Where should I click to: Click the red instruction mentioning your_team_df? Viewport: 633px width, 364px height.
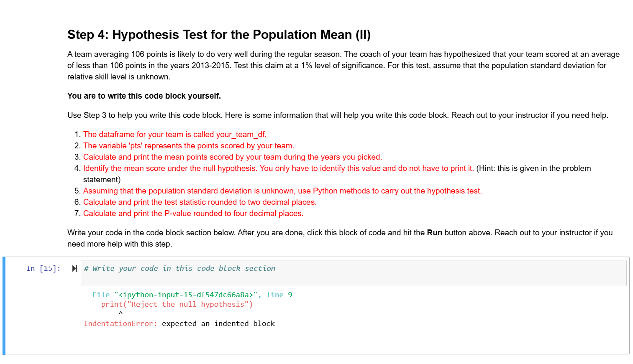(x=174, y=134)
